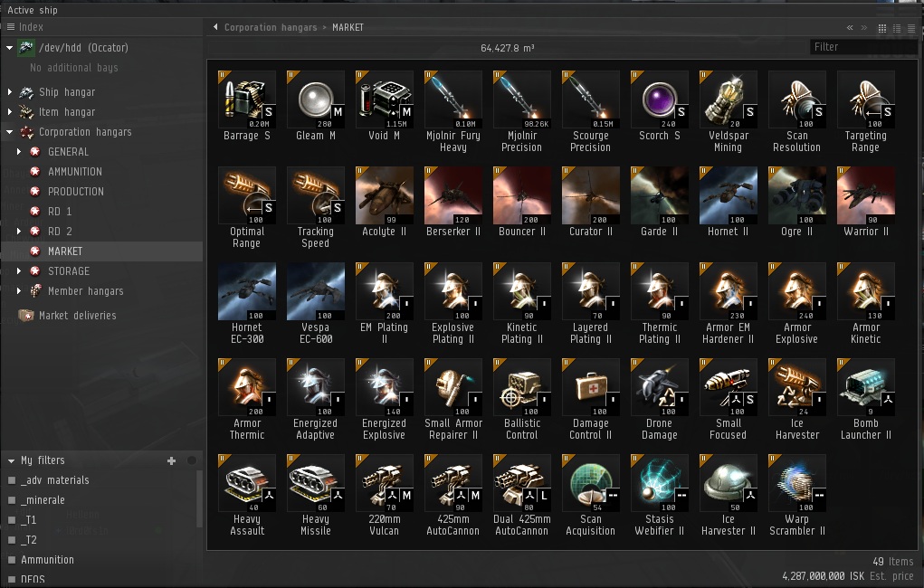This screenshot has height=588, width=924.
Task: Collapse the /dev/hdd (Occator) ship entry
Action: (x=9, y=48)
